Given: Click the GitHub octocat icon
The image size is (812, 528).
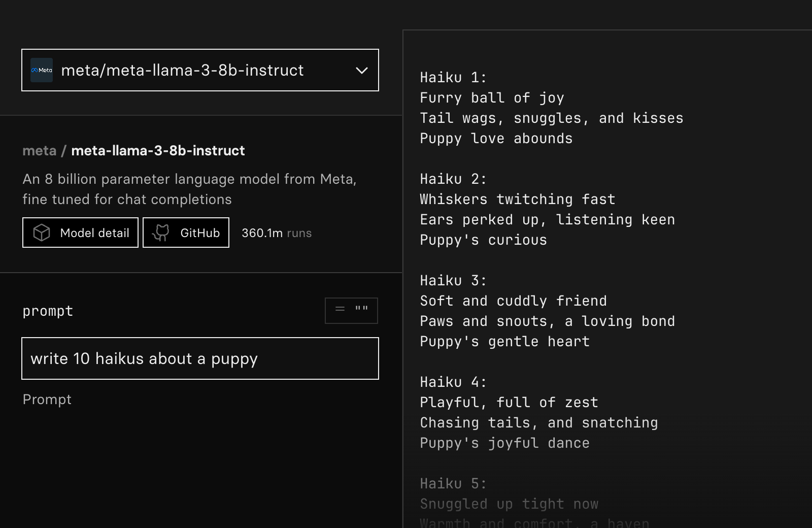Looking at the screenshot, I should tap(161, 233).
